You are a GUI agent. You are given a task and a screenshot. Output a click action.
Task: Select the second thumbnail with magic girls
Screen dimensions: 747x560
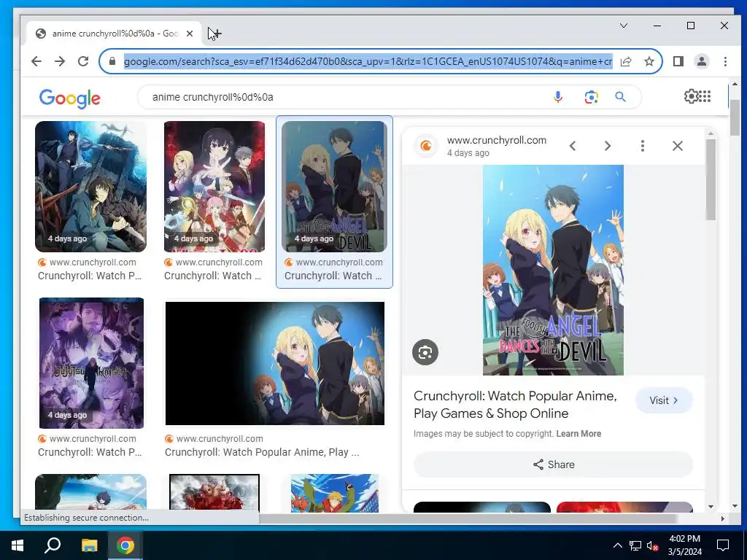point(214,186)
